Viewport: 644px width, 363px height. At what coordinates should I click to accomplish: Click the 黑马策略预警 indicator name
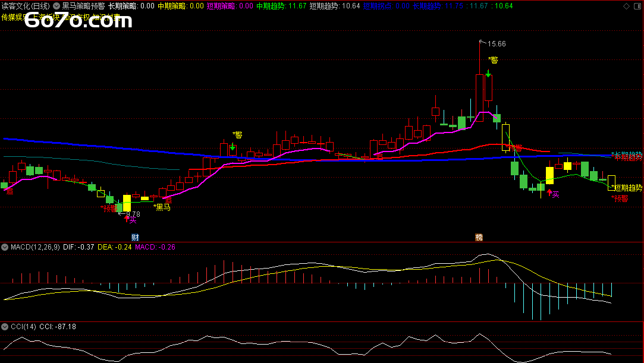pos(83,6)
